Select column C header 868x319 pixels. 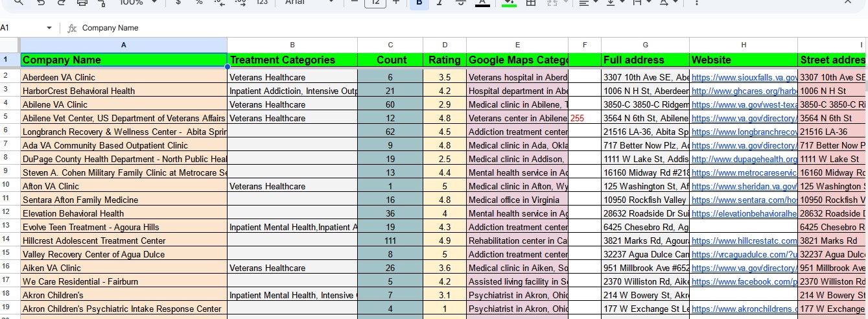tap(390, 45)
